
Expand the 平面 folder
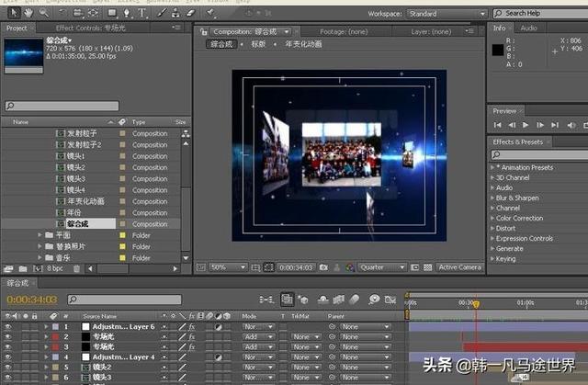pyautogui.click(x=40, y=235)
